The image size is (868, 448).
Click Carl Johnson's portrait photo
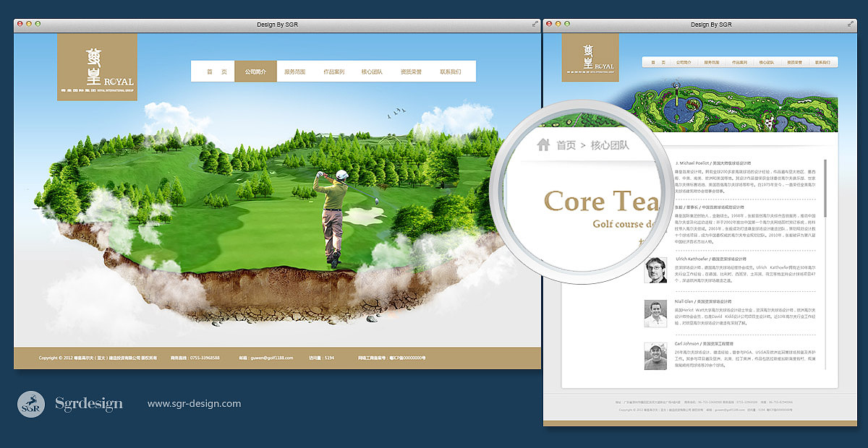pyautogui.click(x=655, y=356)
